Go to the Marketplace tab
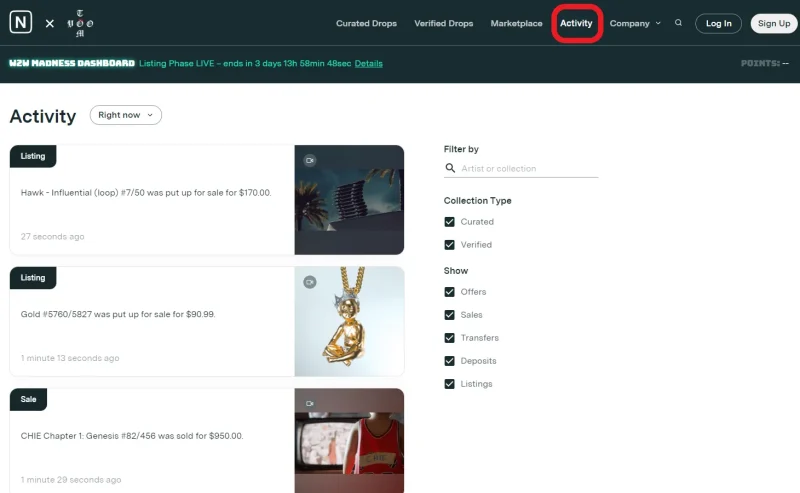Screen dimensions: 800x493 tap(516, 23)
